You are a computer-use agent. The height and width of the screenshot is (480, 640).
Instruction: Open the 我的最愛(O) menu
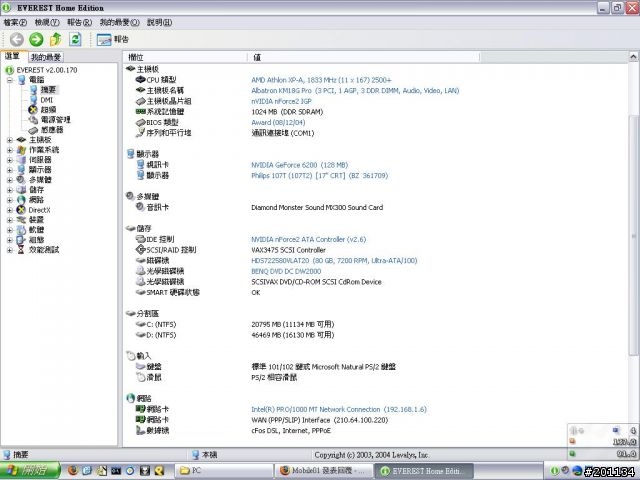tap(119, 22)
